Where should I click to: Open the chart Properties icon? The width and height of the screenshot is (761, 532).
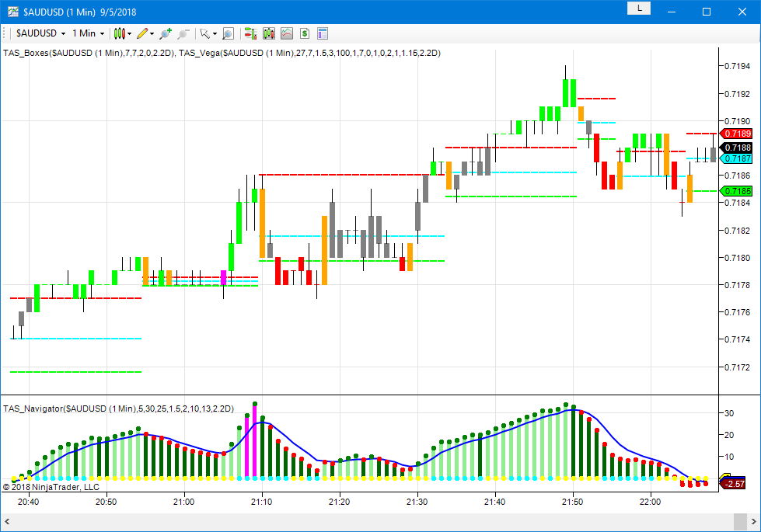[x=323, y=33]
